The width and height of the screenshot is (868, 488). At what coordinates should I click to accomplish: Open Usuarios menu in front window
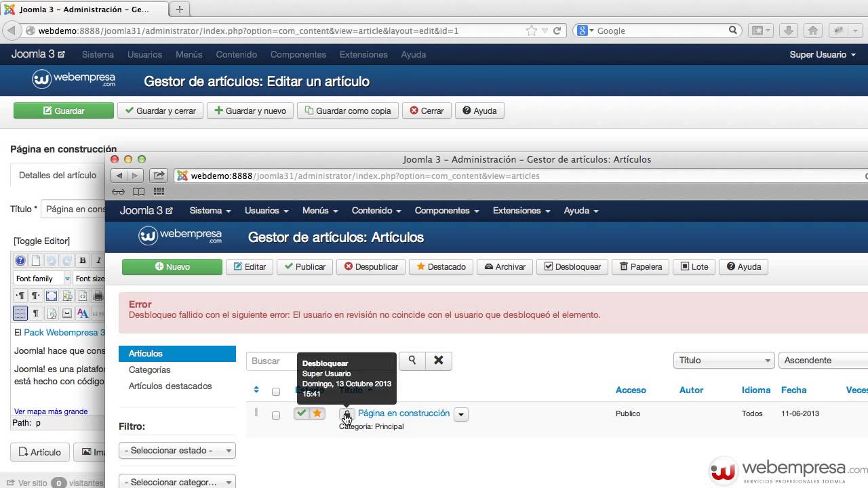click(267, 211)
